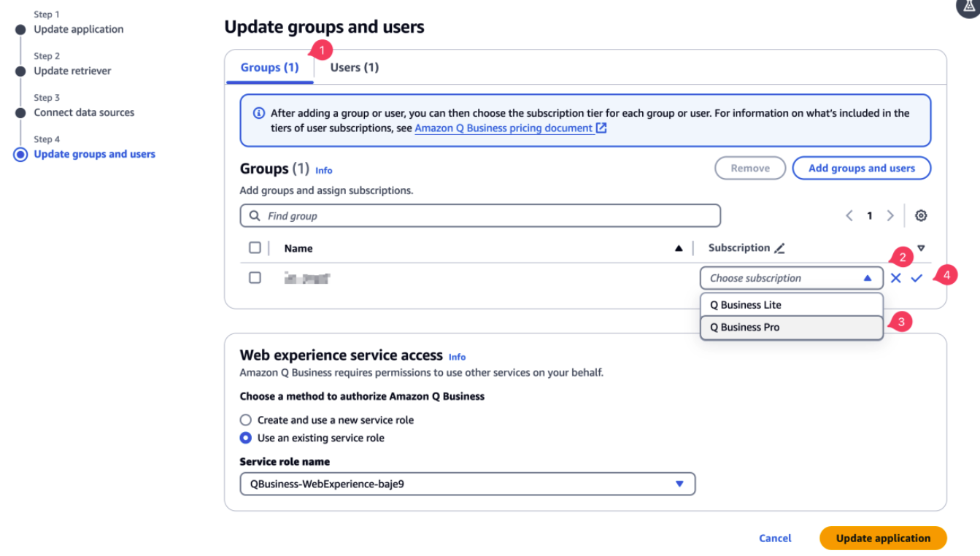Choose the Q Business Pro option
Viewport: 980px width, 556px height.
tap(792, 328)
